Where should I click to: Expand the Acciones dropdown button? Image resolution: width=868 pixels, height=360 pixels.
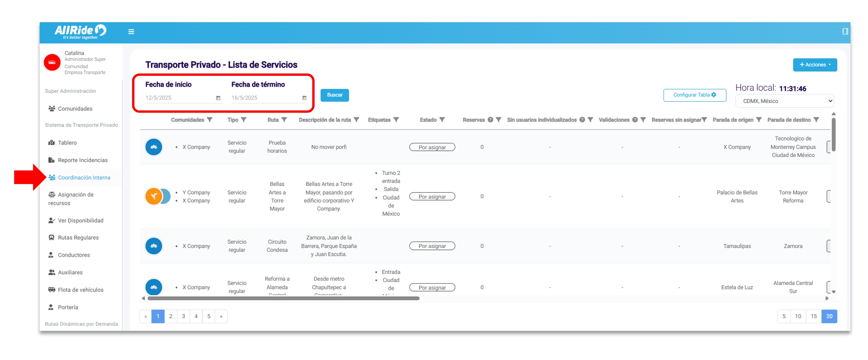815,65
